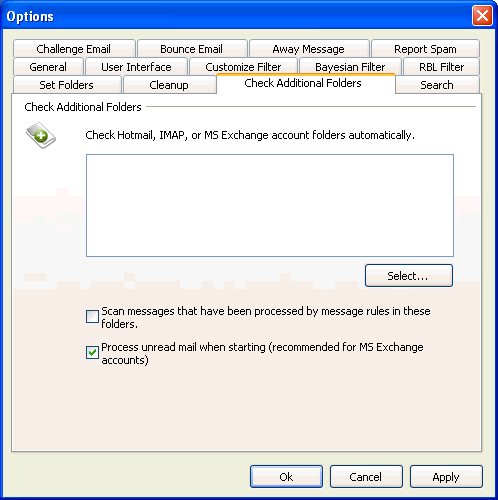Apply changes with the Apply button
The image size is (498, 500).
pos(446,477)
